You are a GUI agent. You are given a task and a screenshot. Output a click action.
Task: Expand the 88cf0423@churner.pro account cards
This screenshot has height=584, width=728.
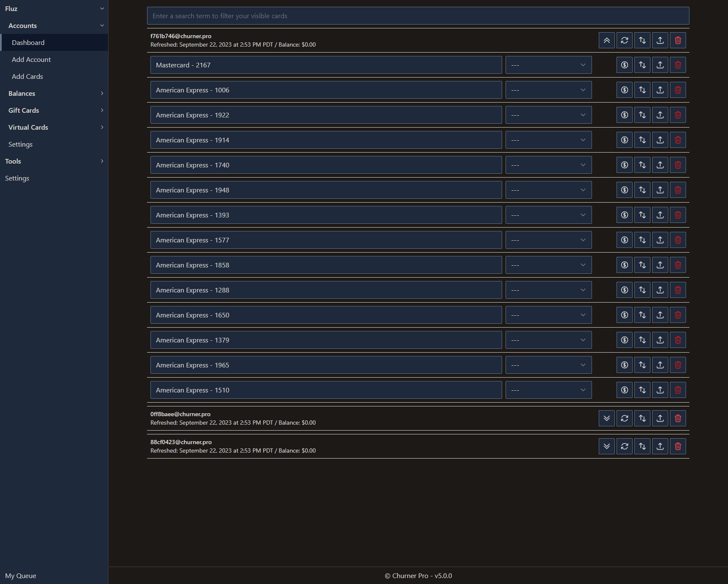pos(606,446)
